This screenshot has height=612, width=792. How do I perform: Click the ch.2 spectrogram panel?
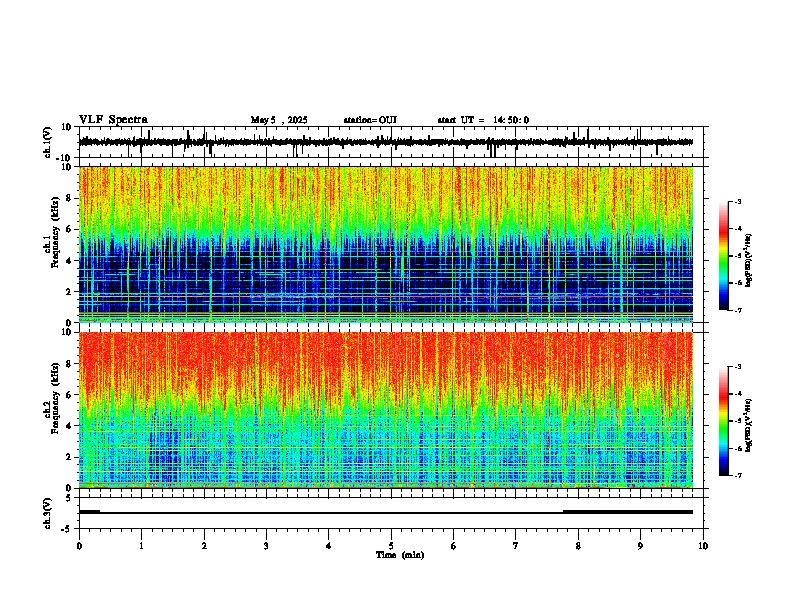pyautogui.click(x=386, y=410)
